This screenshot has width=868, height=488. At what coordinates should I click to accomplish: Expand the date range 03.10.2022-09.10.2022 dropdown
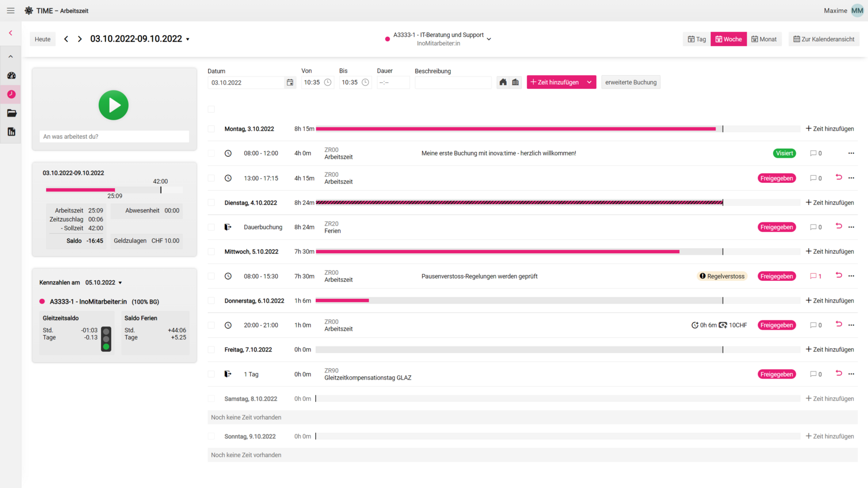(x=188, y=40)
